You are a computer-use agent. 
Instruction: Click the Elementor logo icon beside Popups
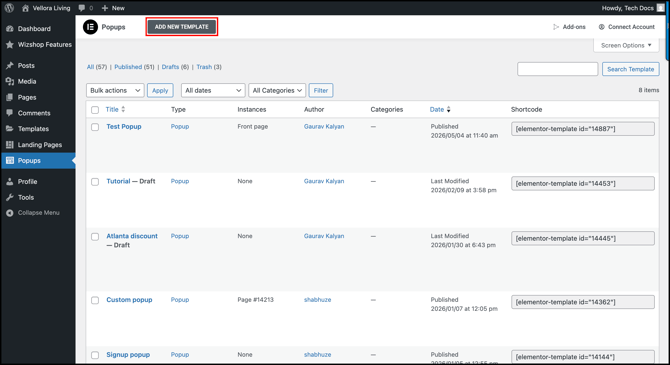click(x=90, y=27)
